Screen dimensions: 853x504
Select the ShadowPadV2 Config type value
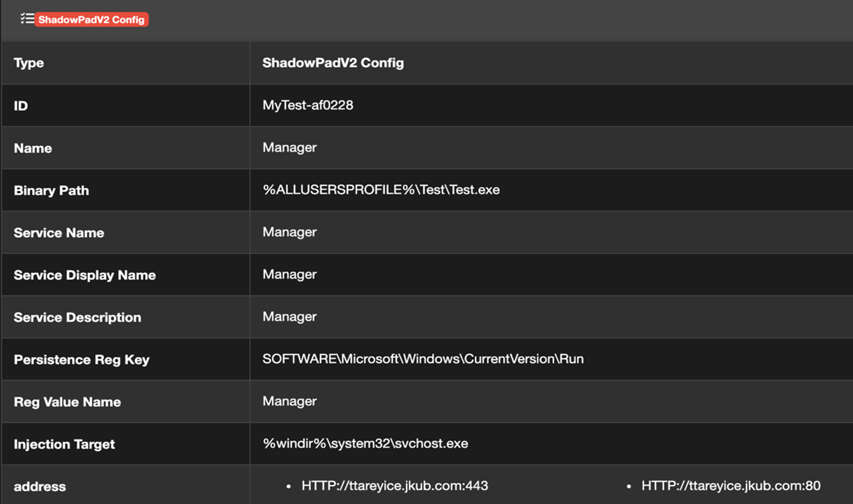[x=333, y=63]
